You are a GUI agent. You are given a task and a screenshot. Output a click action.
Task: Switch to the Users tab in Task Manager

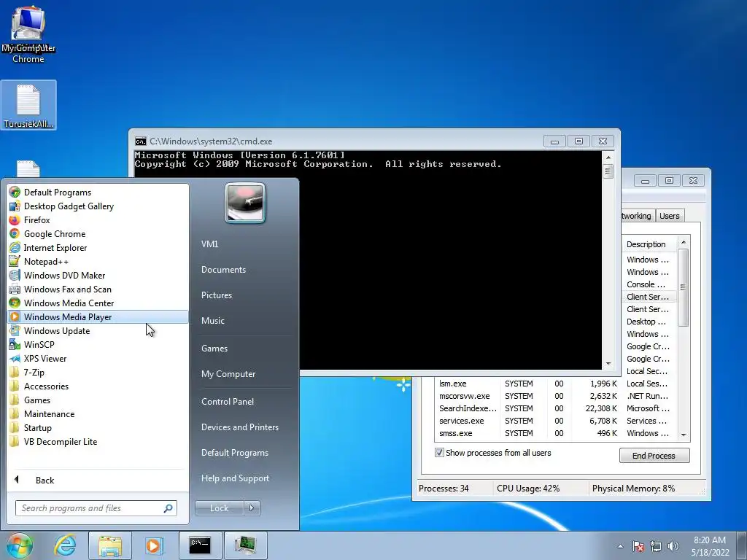(670, 216)
